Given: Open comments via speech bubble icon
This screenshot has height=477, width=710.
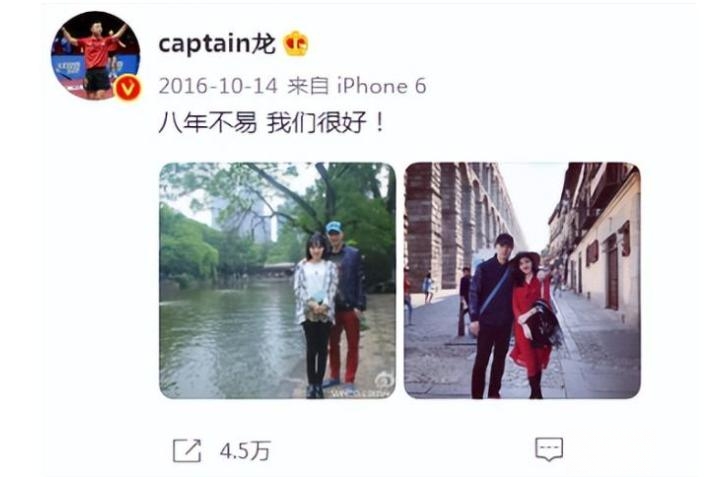Looking at the screenshot, I should coord(549,449).
